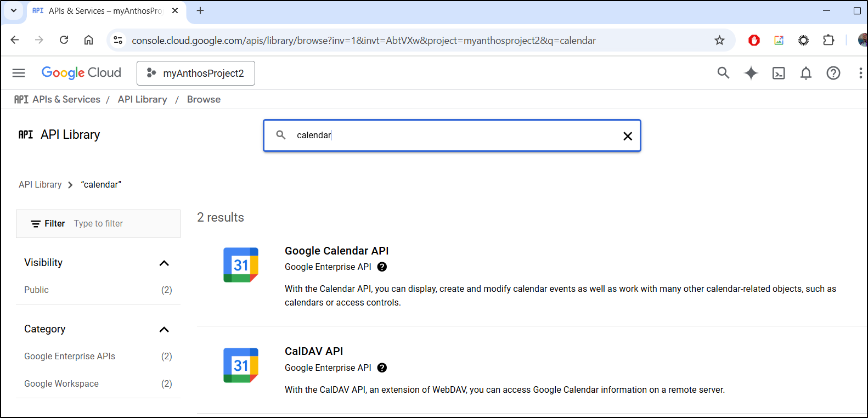Open the Gemini AI sparkle assistant
The height and width of the screenshot is (418, 868).
tap(751, 73)
